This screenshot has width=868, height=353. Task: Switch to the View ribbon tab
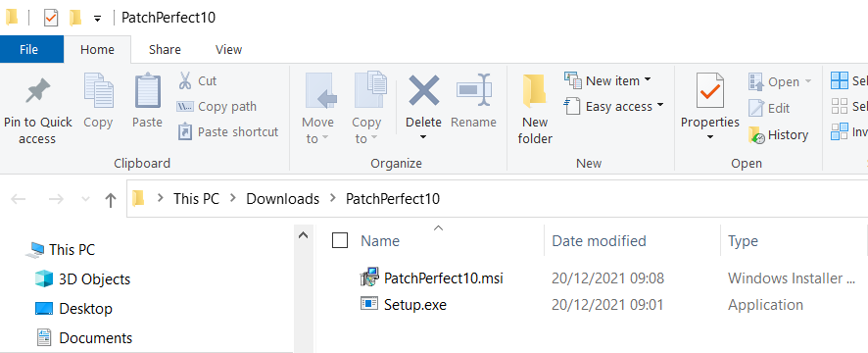228,49
